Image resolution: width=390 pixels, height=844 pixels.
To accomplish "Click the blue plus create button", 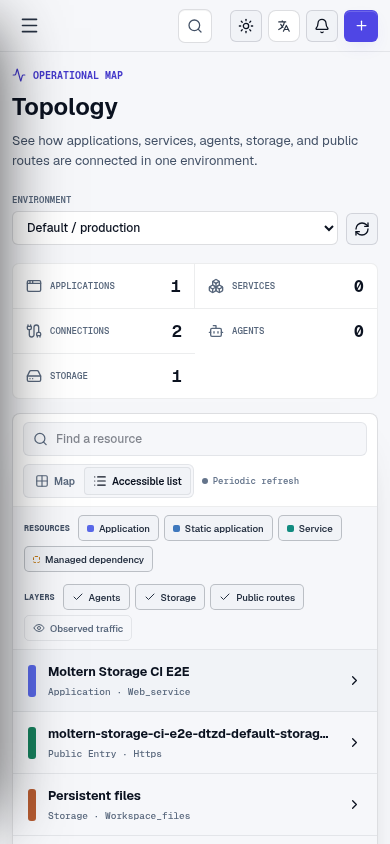I will point(361,26).
